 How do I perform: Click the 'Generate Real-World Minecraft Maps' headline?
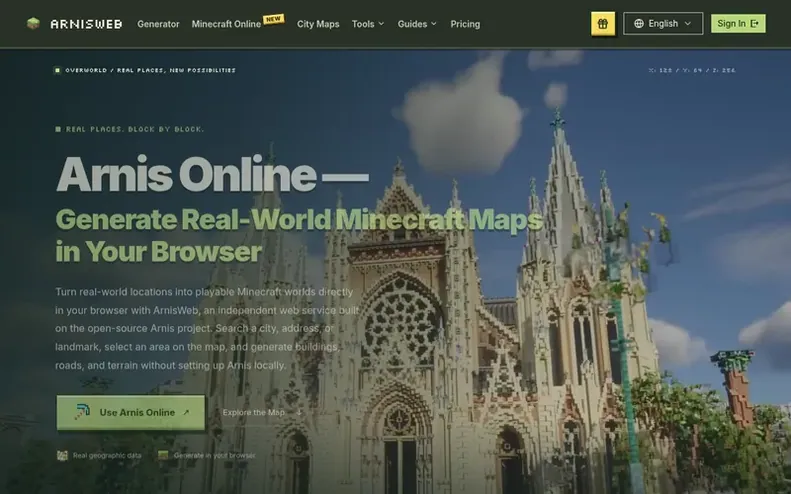(x=299, y=219)
